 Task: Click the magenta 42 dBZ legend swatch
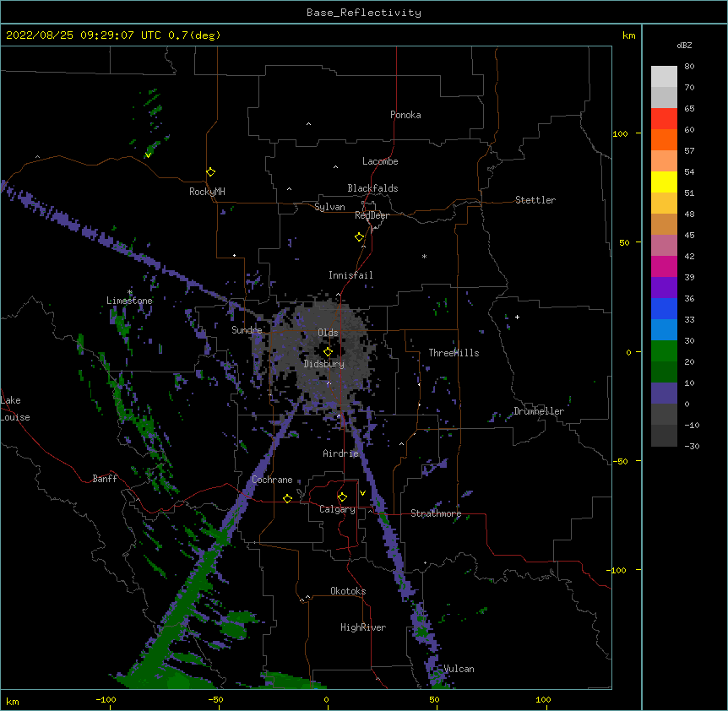664,266
